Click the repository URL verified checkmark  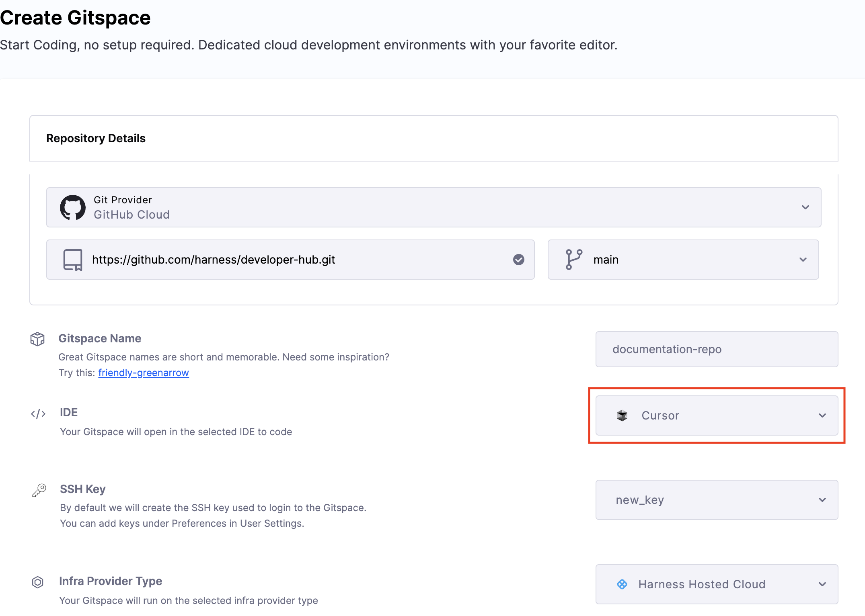pyautogui.click(x=518, y=260)
